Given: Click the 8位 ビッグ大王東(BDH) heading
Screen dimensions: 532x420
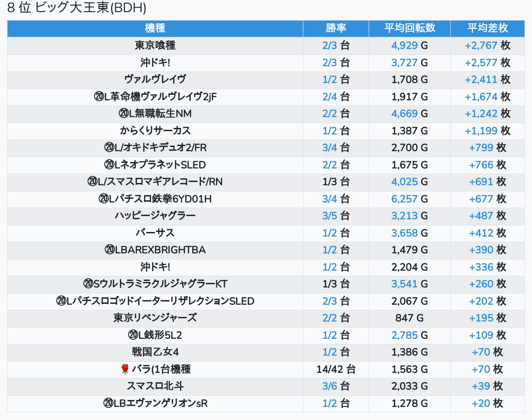Looking at the screenshot, I should [x=77, y=8].
